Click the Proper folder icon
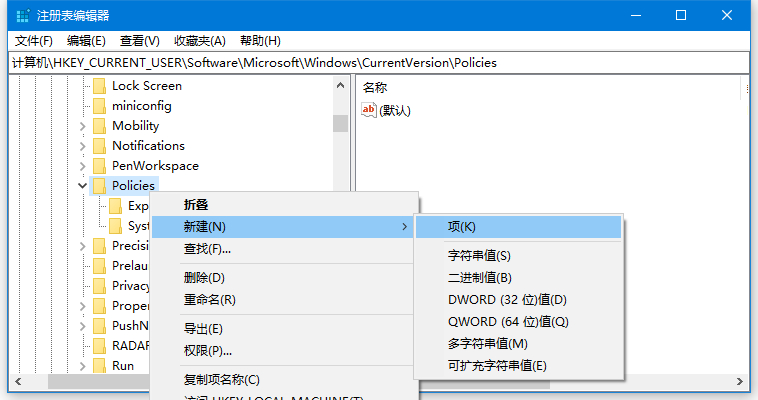758x400 pixels. 100,306
